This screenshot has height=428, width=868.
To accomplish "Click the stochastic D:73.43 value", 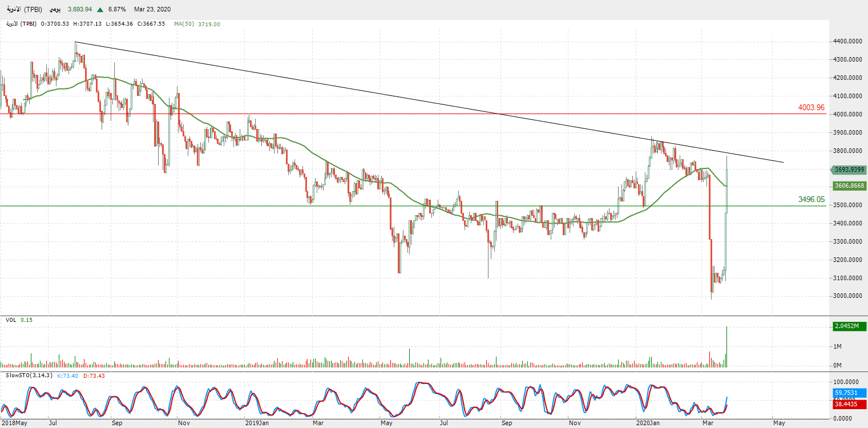I will pos(94,375).
